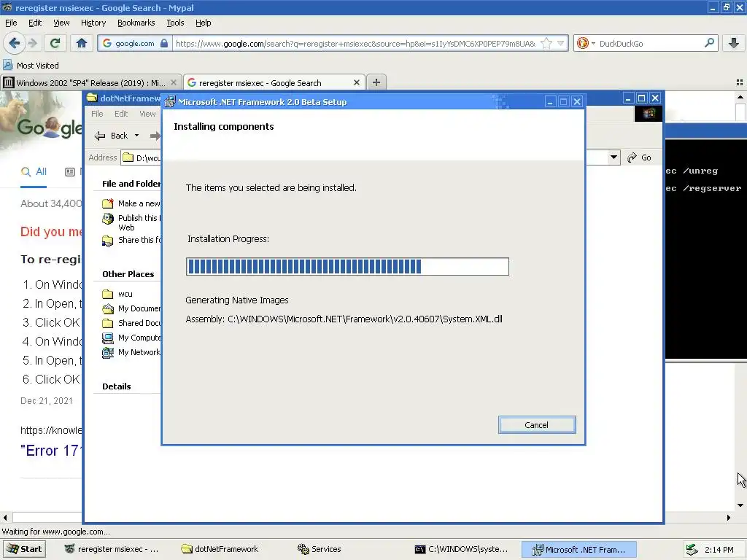Click the browser Back arrow button
This screenshot has height=560, width=747.
[15, 43]
